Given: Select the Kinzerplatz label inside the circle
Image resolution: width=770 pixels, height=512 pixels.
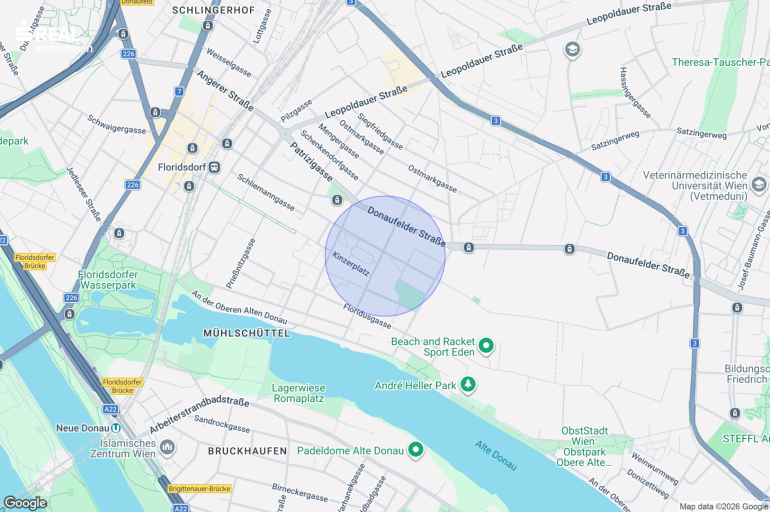Looking at the screenshot, I should 351,264.
